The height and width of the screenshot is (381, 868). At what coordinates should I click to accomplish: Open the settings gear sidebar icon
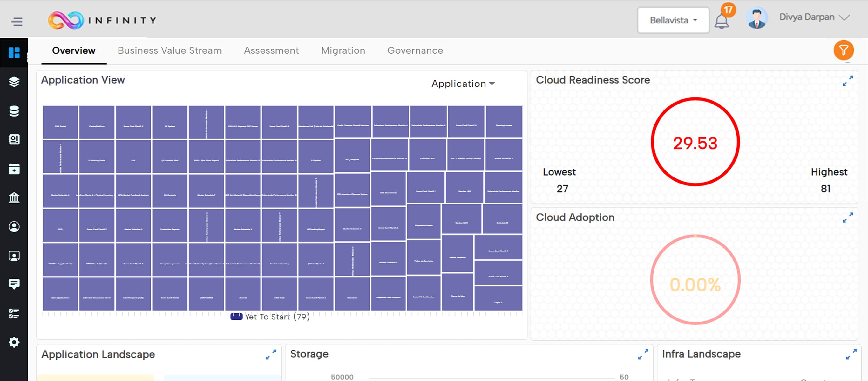point(14,342)
